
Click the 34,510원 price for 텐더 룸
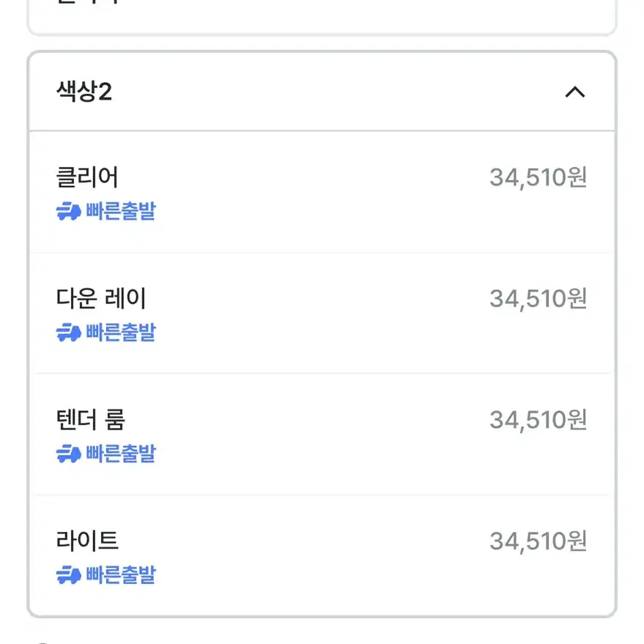(x=538, y=420)
